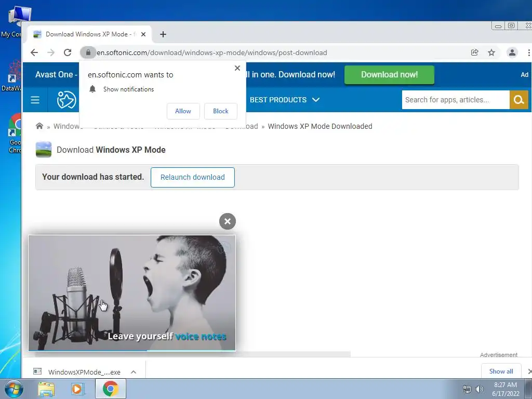The height and width of the screenshot is (399, 532).
Task: Click the Relaunch download button
Action: click(192, 177)
